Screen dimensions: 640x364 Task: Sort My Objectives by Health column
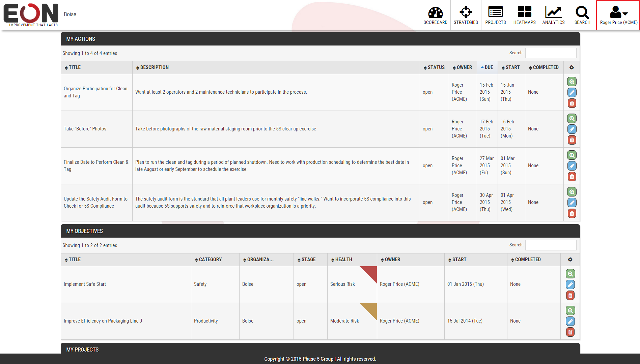click(x=352, y=260)
